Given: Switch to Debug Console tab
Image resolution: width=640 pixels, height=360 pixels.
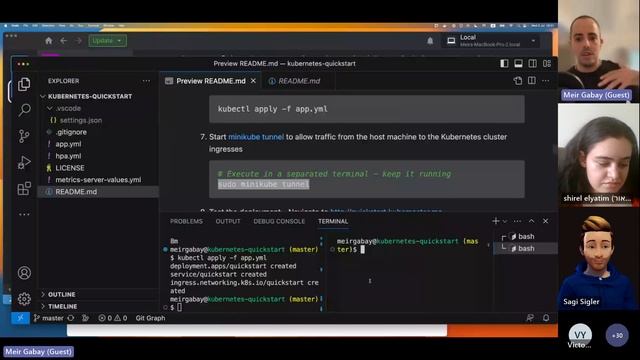Looking at the screenshot, I should (279, 221).
